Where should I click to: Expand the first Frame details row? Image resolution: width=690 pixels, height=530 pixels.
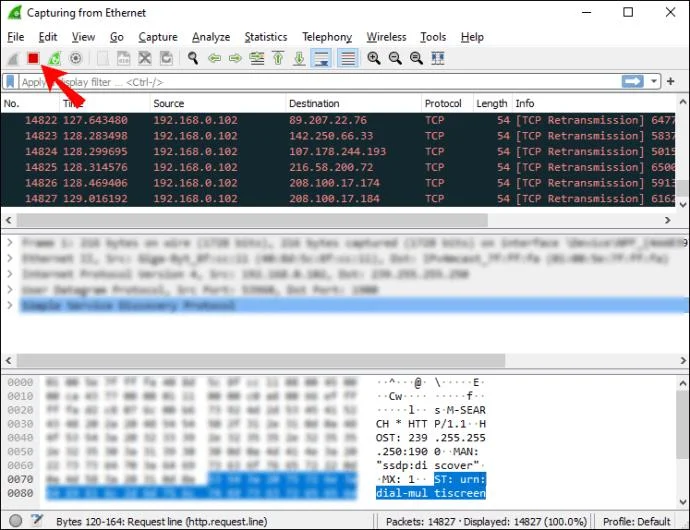[x=10, y=243]
